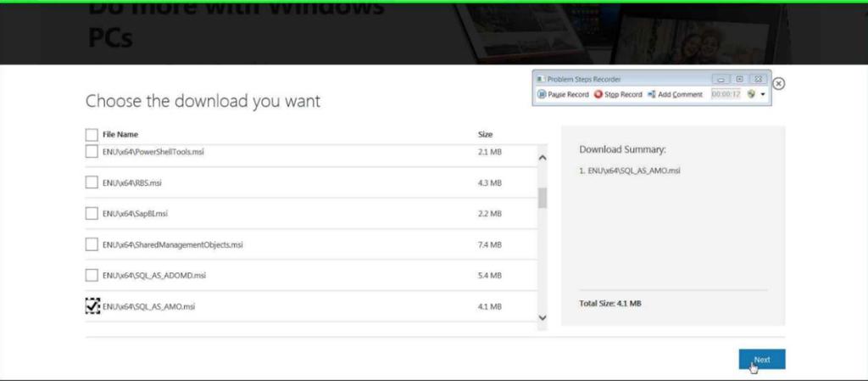The width and height of the screenshot is (868, 381).
Task: Check the SharedManagementObjects.msi checkbox
Action: (x=92, y=244)
